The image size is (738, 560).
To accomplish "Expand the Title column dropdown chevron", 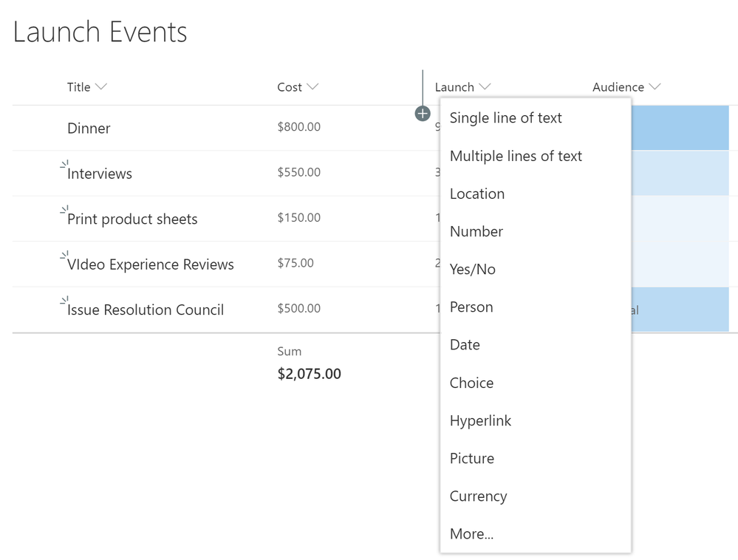I will (101, 87).
